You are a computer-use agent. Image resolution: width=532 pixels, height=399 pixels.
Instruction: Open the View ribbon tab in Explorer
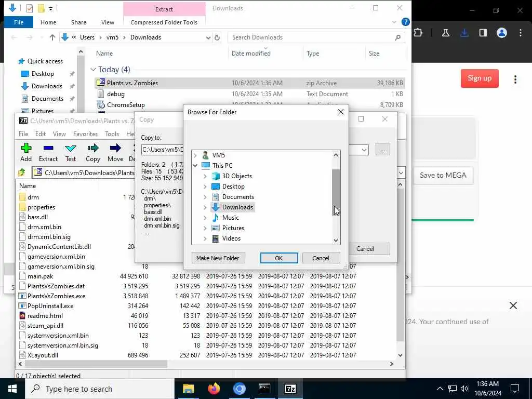tap(108, 22)
